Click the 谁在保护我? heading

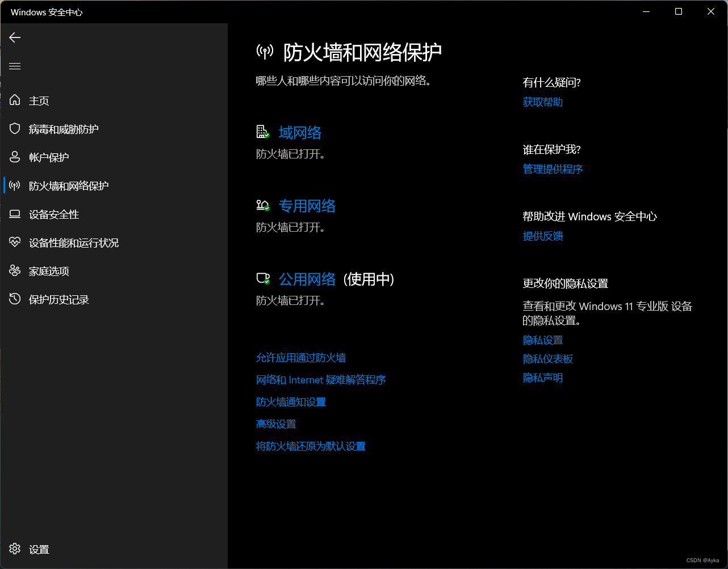(552, 150)
